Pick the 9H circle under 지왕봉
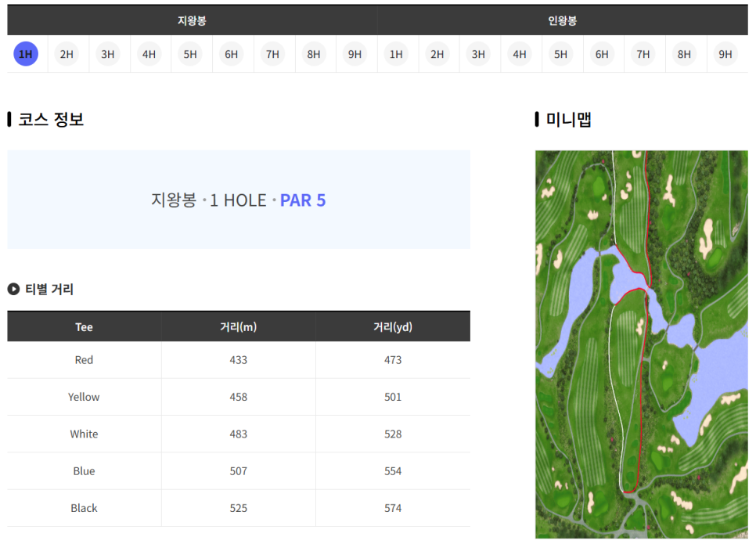Viewport: 756px width, 544px height. coord(355,54)
